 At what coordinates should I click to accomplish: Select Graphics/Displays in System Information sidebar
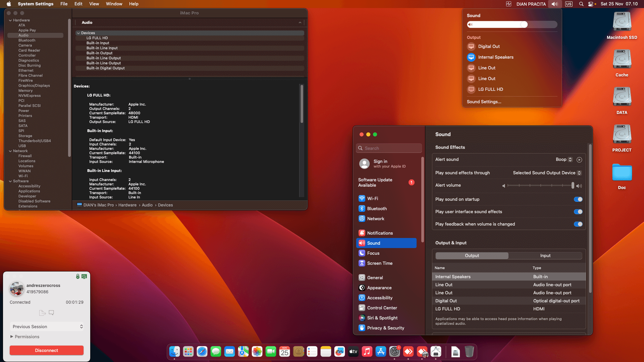pos(34,86)
